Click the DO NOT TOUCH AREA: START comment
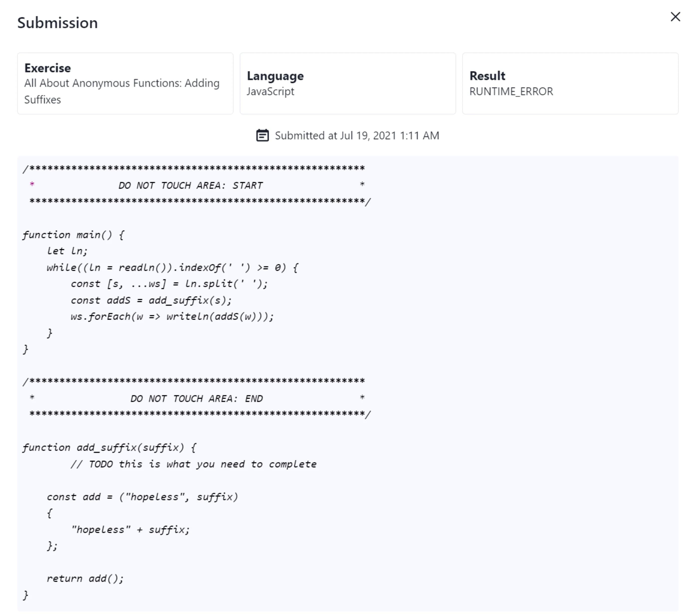This screenshot has height=616, width=687. click(191, 185)
